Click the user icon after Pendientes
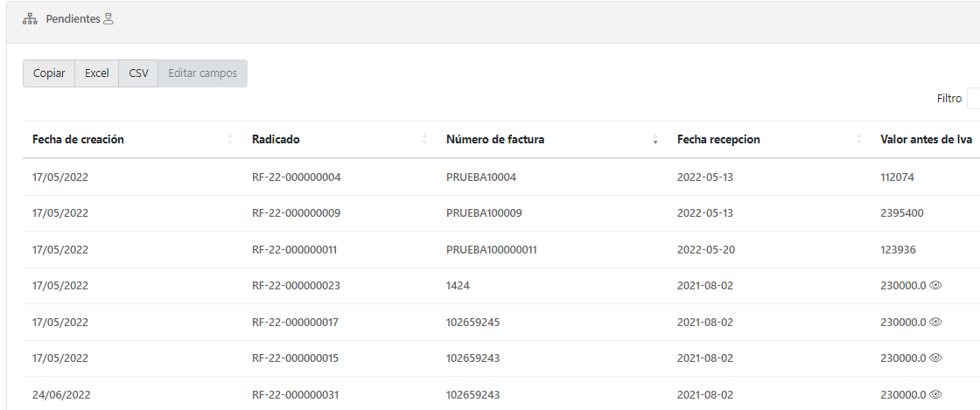The height and width of the screenshot is (410, 980). click(x=108, y=19)
